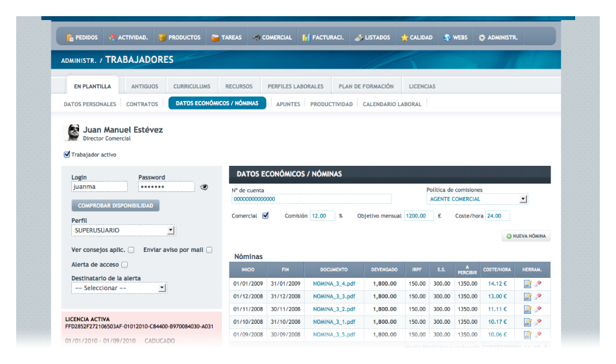This screenshot has width=616, height=364.
Task: Focus the Login field
Action: coord(99,187)
